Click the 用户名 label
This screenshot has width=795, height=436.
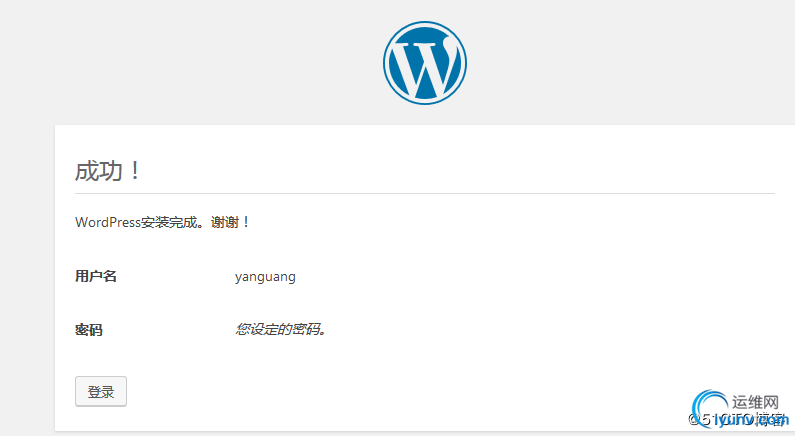[96, 276]
